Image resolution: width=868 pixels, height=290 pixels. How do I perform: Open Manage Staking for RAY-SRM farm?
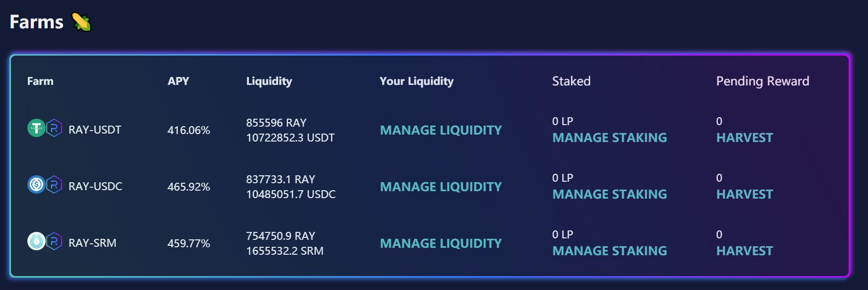pyautogui.click(x=609, y=251)
